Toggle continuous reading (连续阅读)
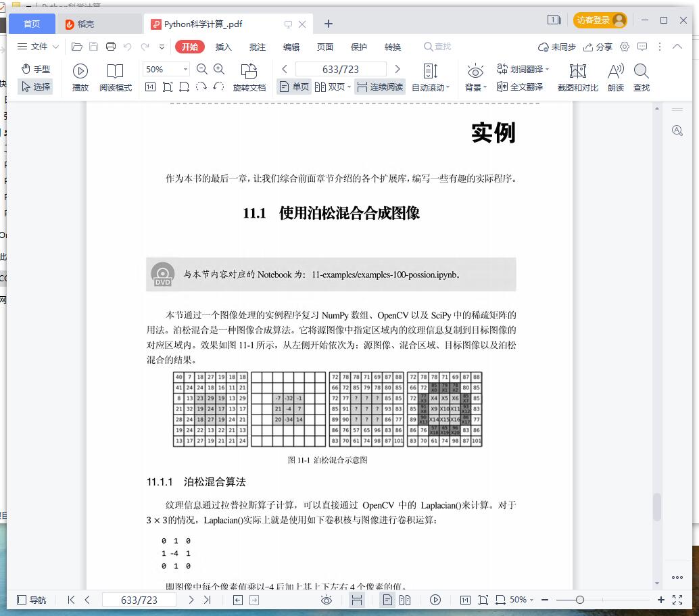 (380, 87)
